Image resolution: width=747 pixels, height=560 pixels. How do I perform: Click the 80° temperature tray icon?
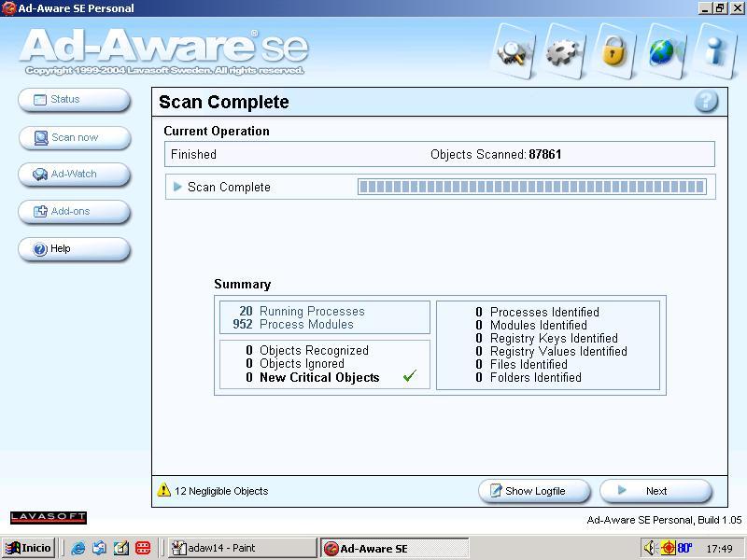coord(684,549)
